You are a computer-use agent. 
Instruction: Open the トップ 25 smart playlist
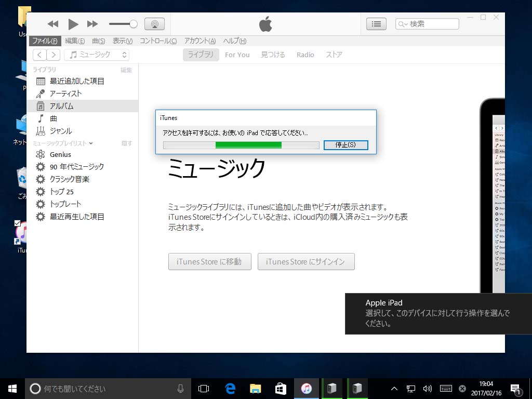[61, 192]
